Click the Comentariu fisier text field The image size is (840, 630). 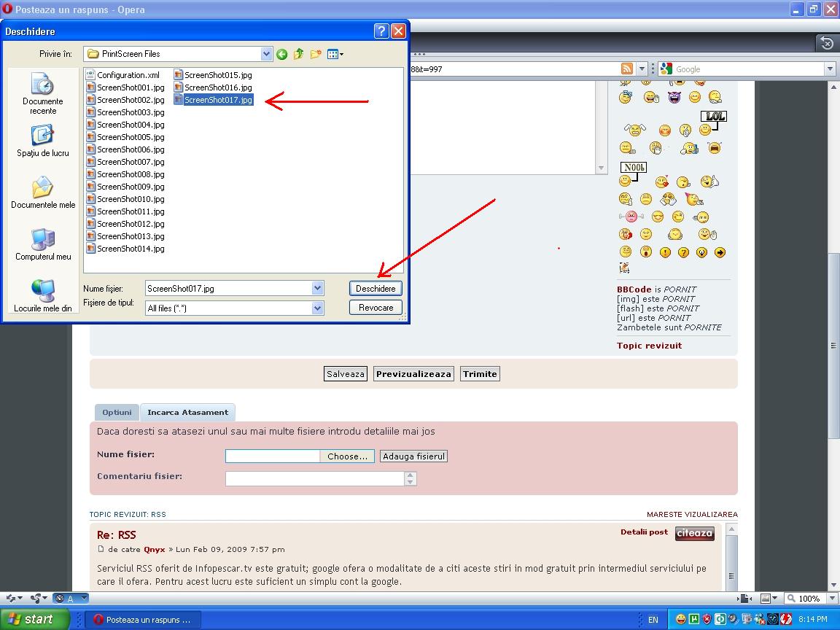click(x=315, y=478)
